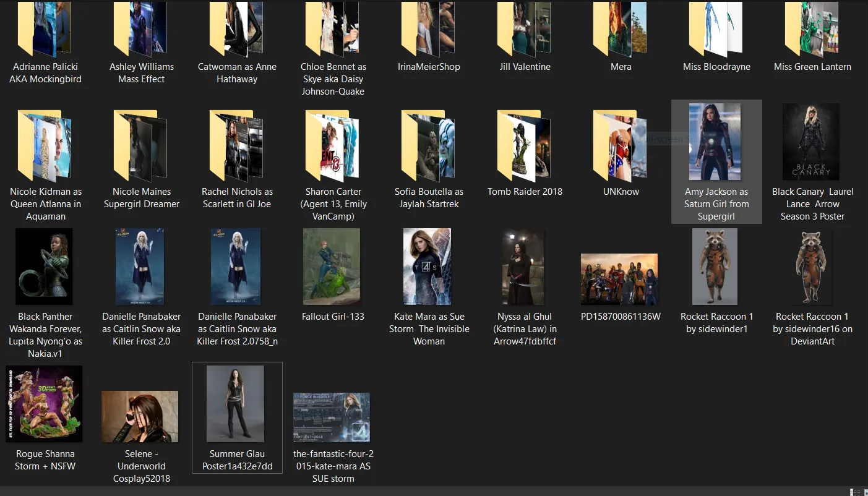Click the Black Panther Wakanda Forever Nakia thumbnail
868x496 pixels.
click(44, 267)
